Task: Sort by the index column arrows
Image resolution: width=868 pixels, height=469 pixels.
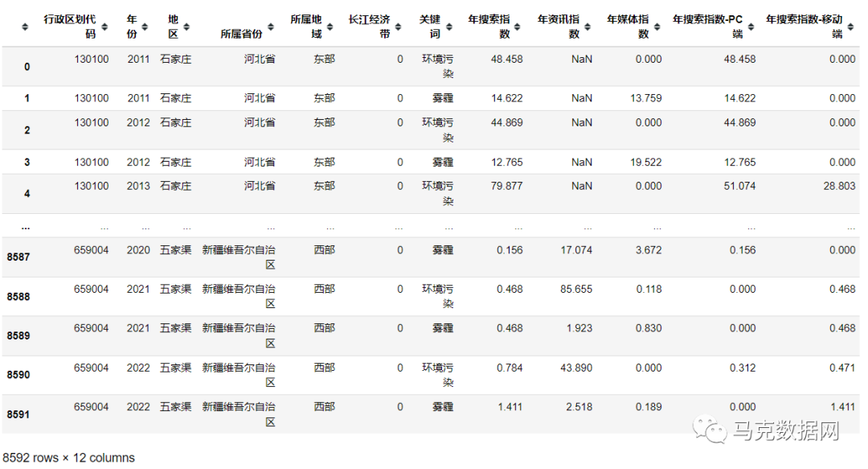Action: pos(24,27)
